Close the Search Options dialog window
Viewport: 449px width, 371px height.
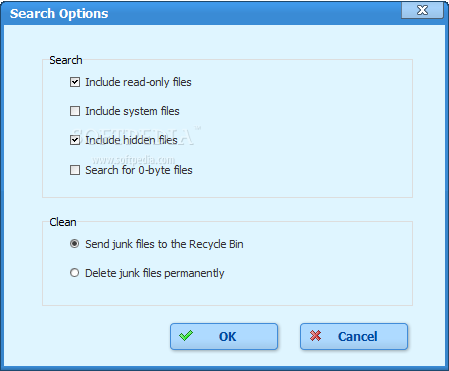click(x=422, y=10)
